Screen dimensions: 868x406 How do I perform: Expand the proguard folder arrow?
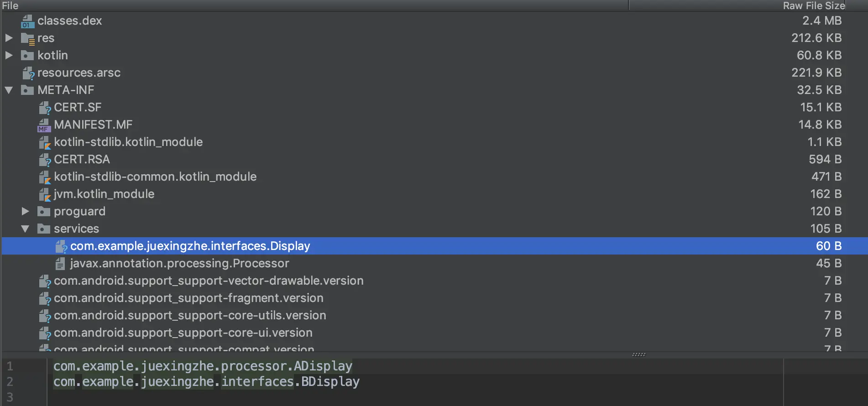25,211
